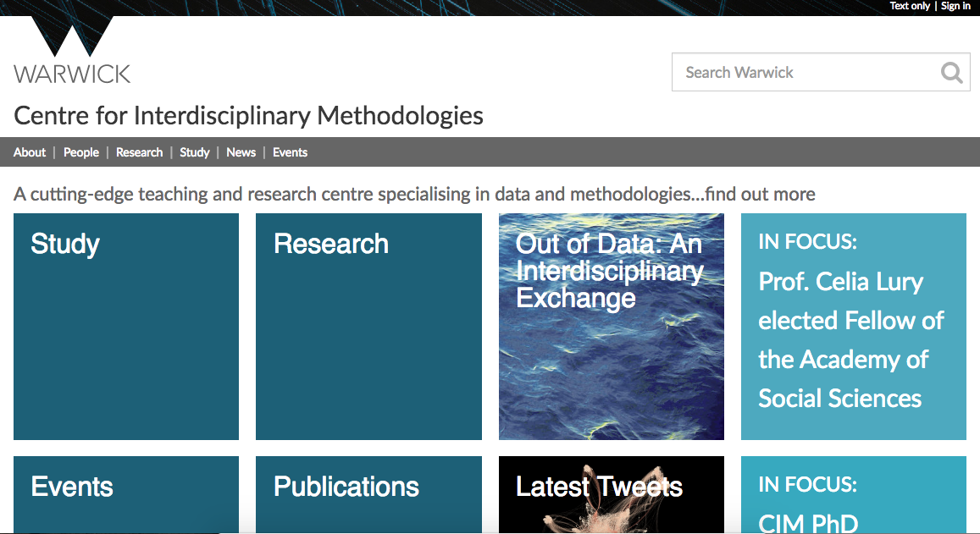Viewport: 980px width, 534px height.
Task: Go to the People menu item
Action: click(x=81, y=152)
